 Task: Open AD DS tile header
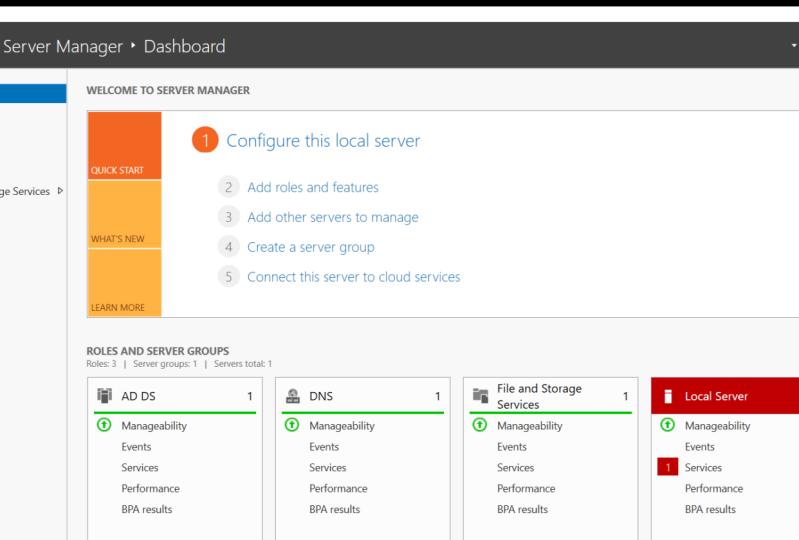175,395
